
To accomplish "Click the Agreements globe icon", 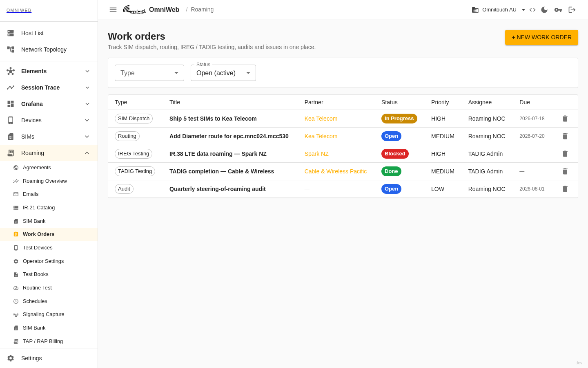I will click(16, 168).
